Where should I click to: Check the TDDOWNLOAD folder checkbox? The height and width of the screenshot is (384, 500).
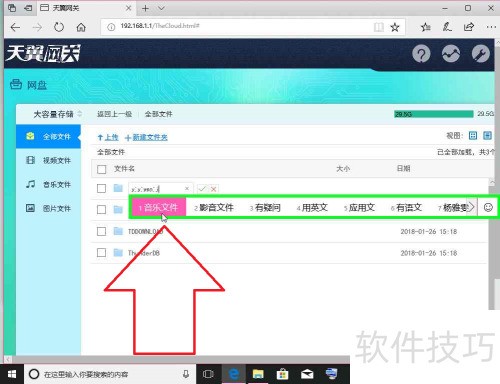[x=101, y=231]
